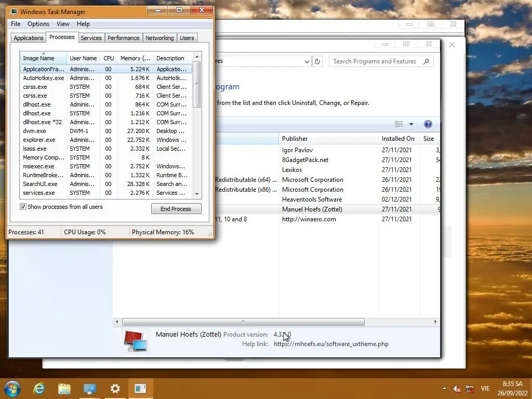
Task: Refresh the Programs and Features address bar
Action: 317,61
